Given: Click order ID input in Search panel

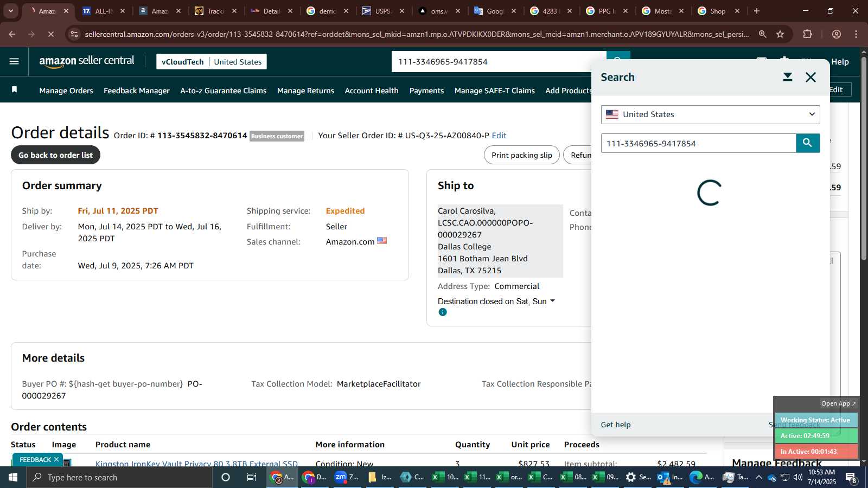Looking at the screenshot, I should [698, 143].
